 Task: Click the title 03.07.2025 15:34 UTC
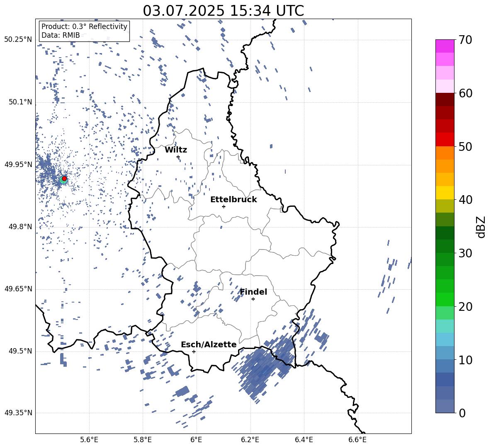point(223,11)
